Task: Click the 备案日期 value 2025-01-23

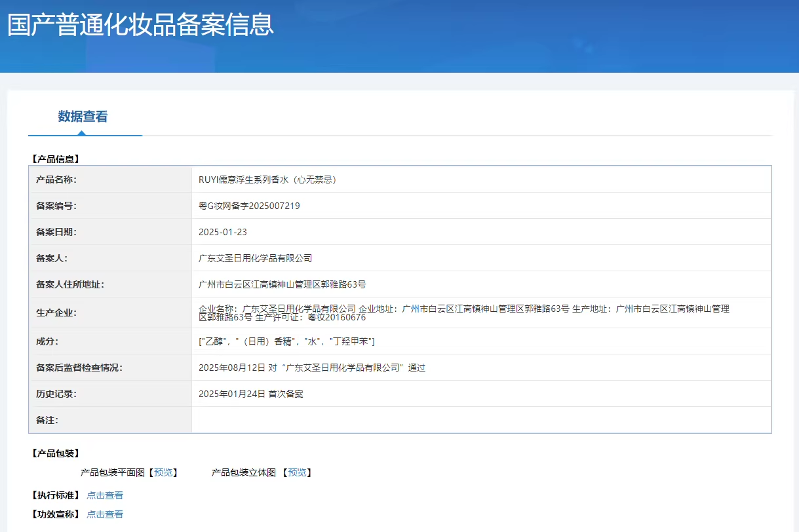Action: click(x=223, y=232)
